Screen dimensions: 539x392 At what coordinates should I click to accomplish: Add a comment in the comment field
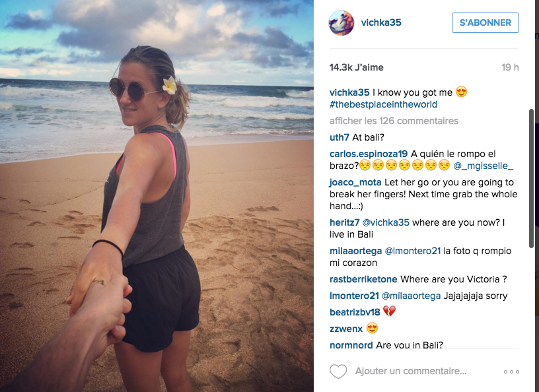point(411,371)
